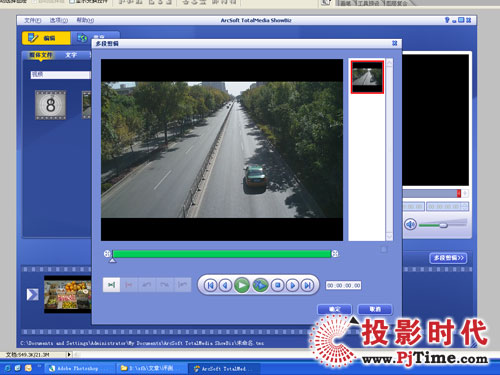Open the 选项 (Options) menu
Image resolution: width=500 pixels, height=375 pixels.
59,20
